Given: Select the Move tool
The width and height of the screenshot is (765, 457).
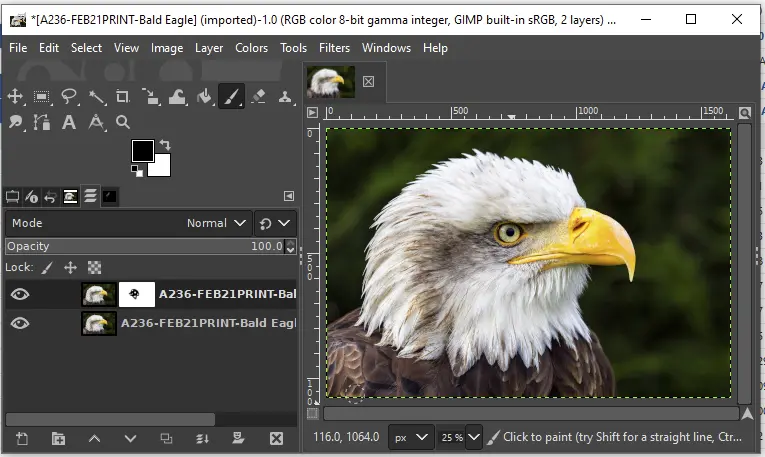Looking at the screenshot, I should (x=16, y=97).
